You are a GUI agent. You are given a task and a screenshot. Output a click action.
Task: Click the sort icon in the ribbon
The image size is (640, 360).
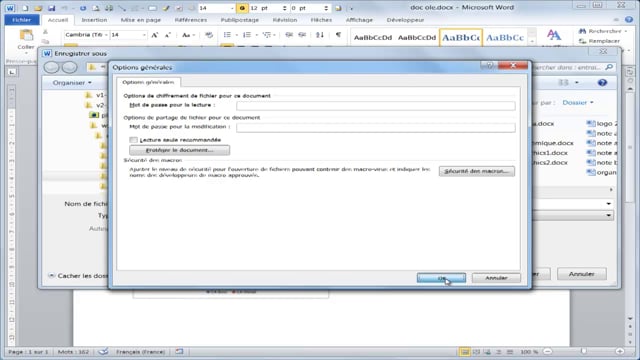click(320, 35)
